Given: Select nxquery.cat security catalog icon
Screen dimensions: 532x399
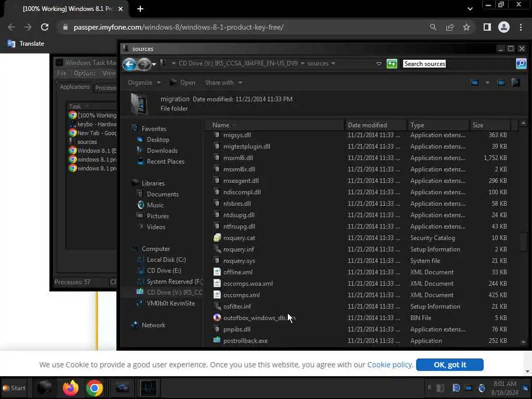Looking at the screenshot, I should pos(217,237).
